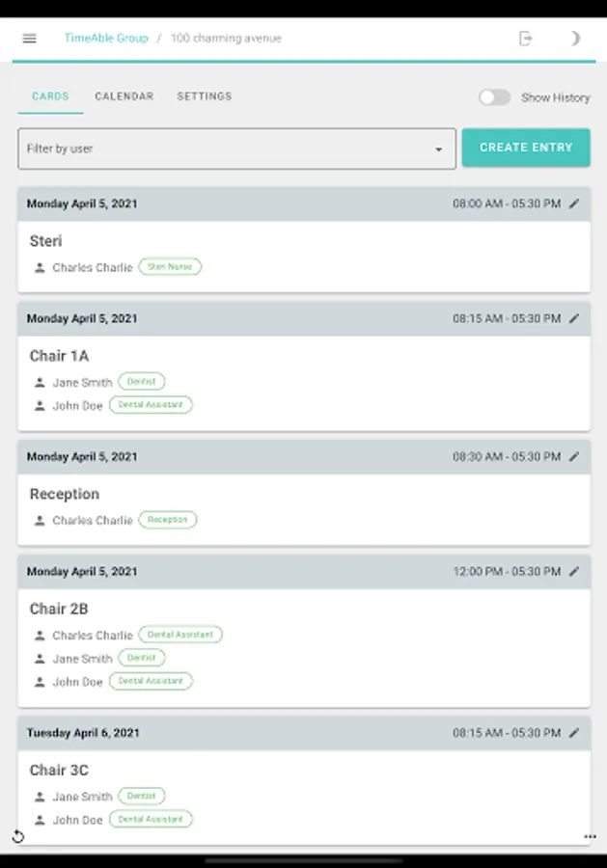Go to TimeAble Group breadcrumb link

pos(106,39)
